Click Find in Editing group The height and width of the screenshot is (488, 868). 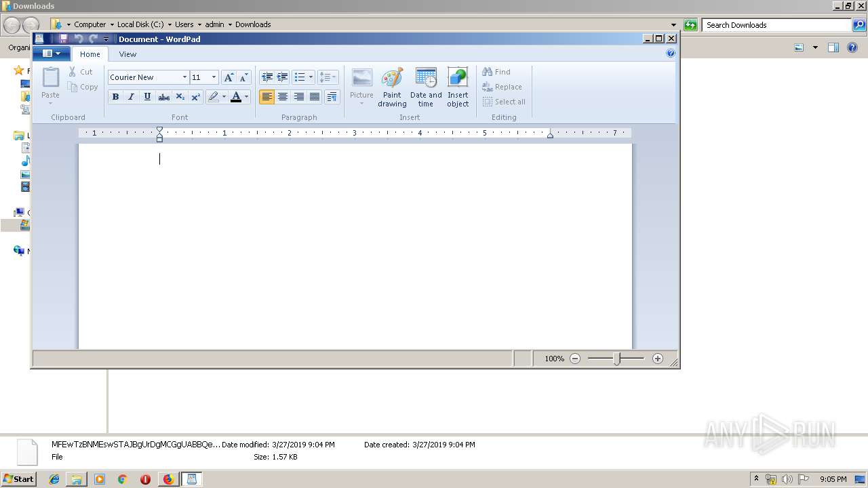point(496,72)
